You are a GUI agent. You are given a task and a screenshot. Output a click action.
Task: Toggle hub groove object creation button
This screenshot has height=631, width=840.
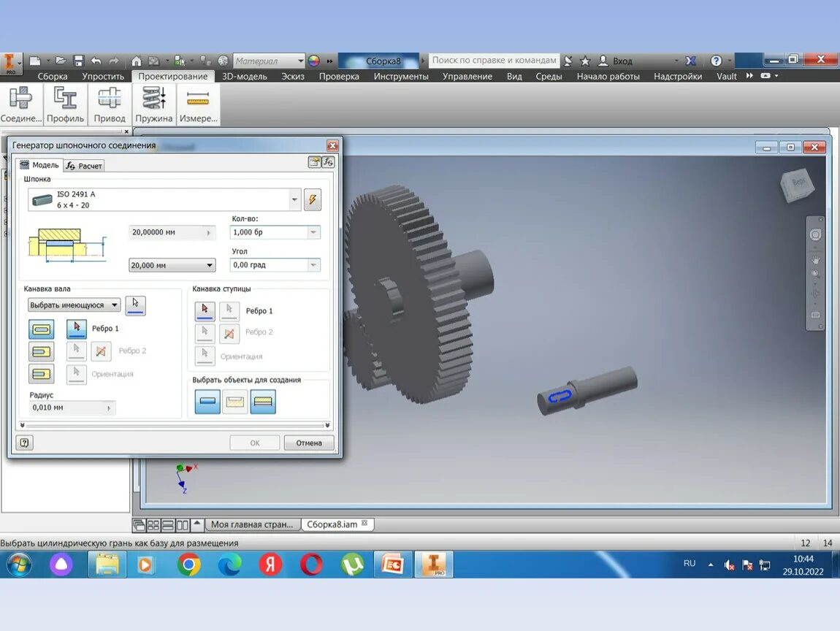tap(262, 402)
